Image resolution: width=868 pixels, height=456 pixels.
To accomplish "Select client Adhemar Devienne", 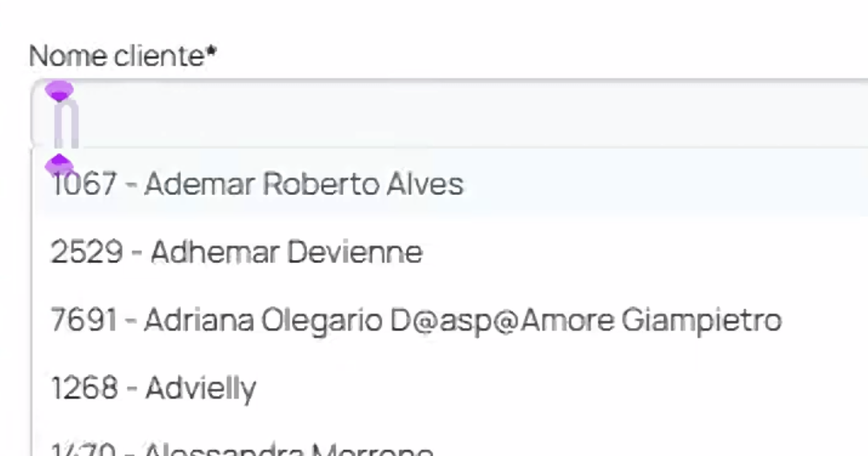I will tap(237, 252).
